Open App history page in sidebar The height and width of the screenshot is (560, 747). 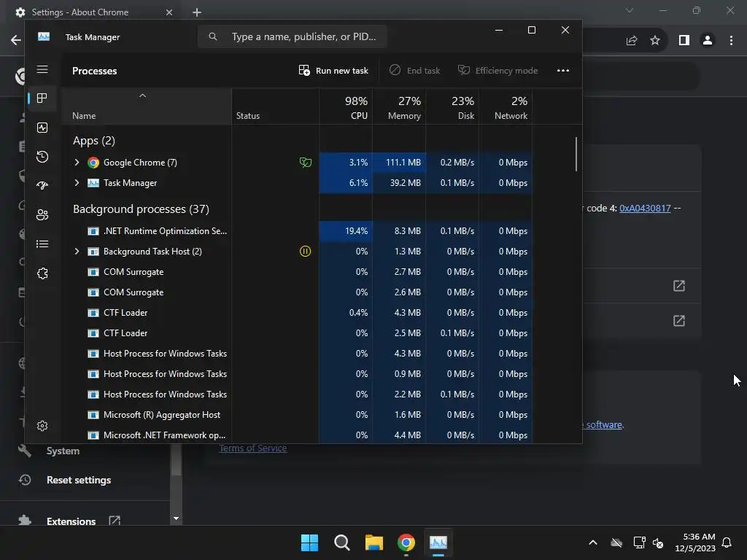(42, 157)
